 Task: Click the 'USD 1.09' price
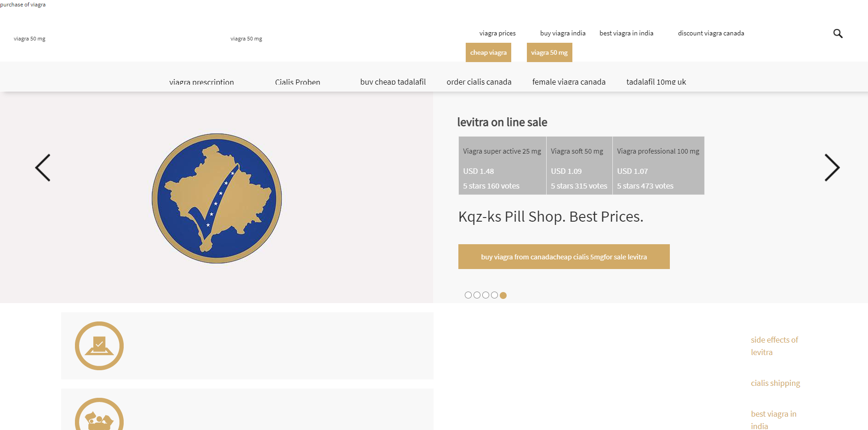point(566,171)
